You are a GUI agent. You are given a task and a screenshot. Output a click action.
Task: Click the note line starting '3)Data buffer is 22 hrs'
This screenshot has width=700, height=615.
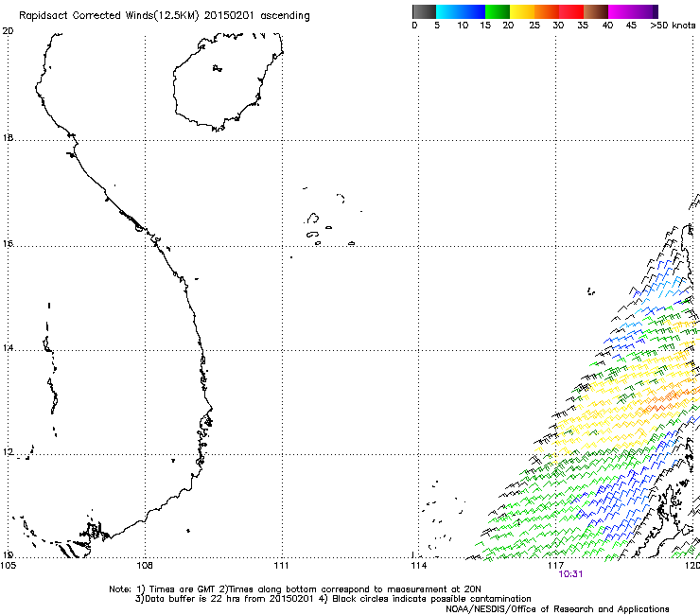click(333, 599)
